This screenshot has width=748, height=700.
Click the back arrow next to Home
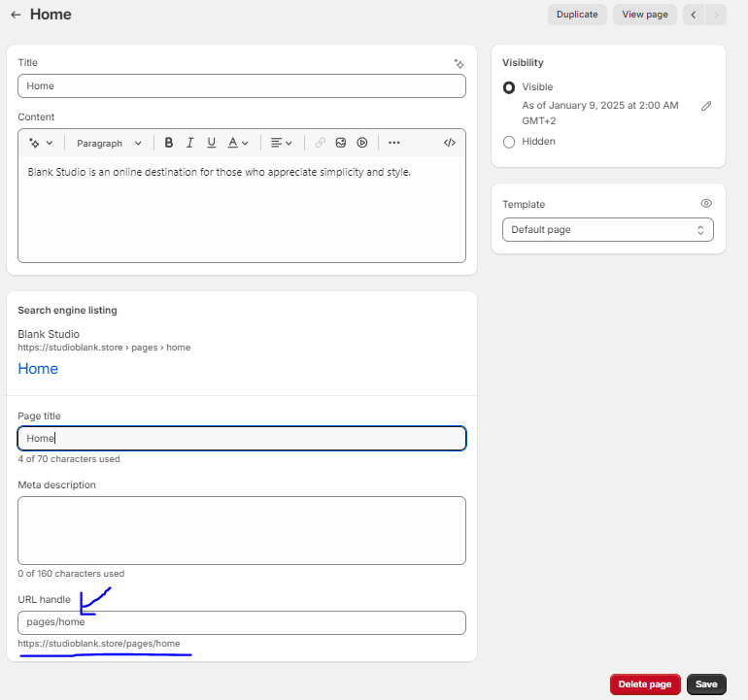[x=16, y=16]
